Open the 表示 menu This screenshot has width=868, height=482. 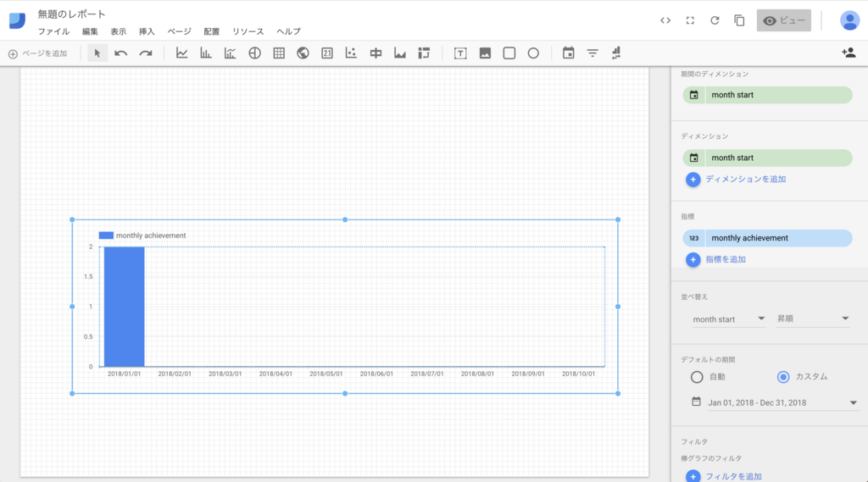tap(119, 31)
